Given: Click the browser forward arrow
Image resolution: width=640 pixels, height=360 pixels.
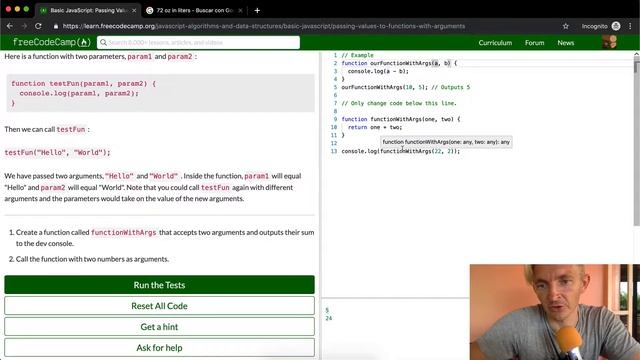Looking at the screenshot, I should pyautogui.click(x=24, y=26).
